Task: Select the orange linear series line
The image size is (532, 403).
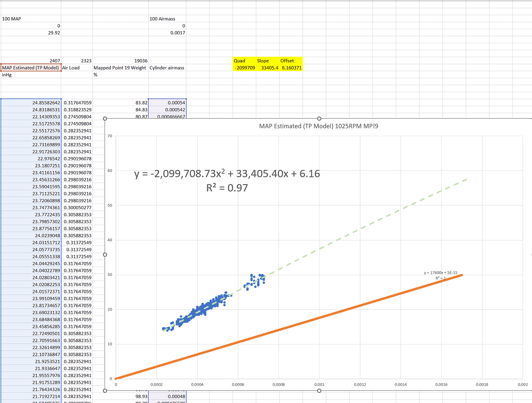Action: click(288, 327)
